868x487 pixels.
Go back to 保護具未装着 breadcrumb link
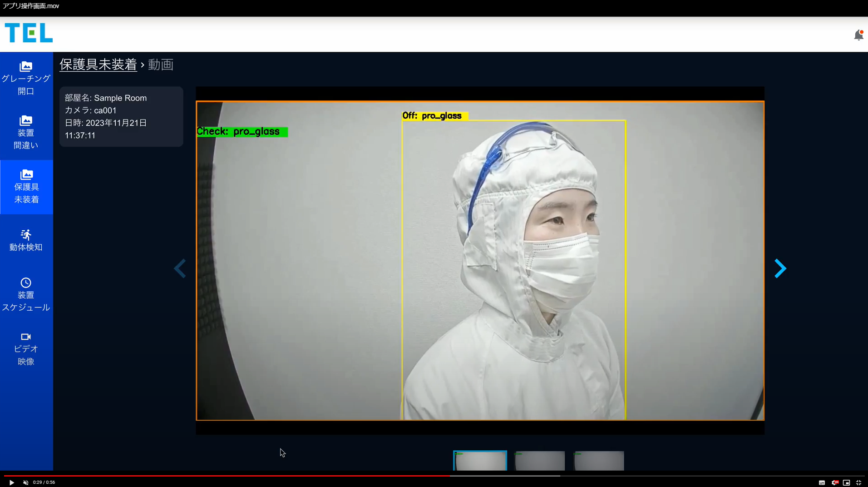(98, 65)
